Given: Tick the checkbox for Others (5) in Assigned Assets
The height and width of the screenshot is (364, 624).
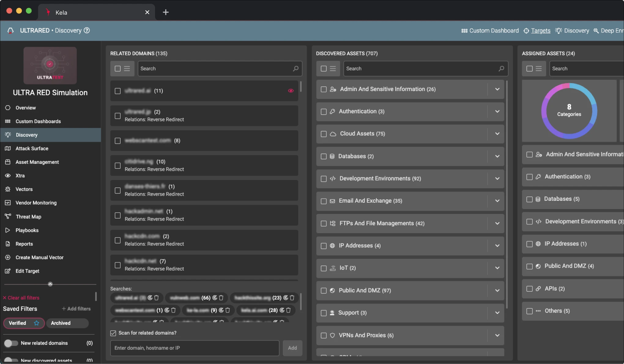Looking at the screenshot, I should pos(529,311).
